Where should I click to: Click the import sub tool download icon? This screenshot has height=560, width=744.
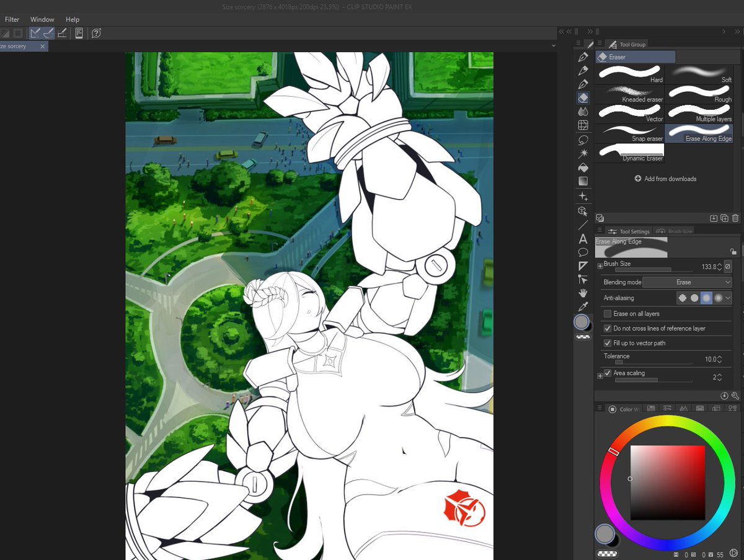(714, 218)
